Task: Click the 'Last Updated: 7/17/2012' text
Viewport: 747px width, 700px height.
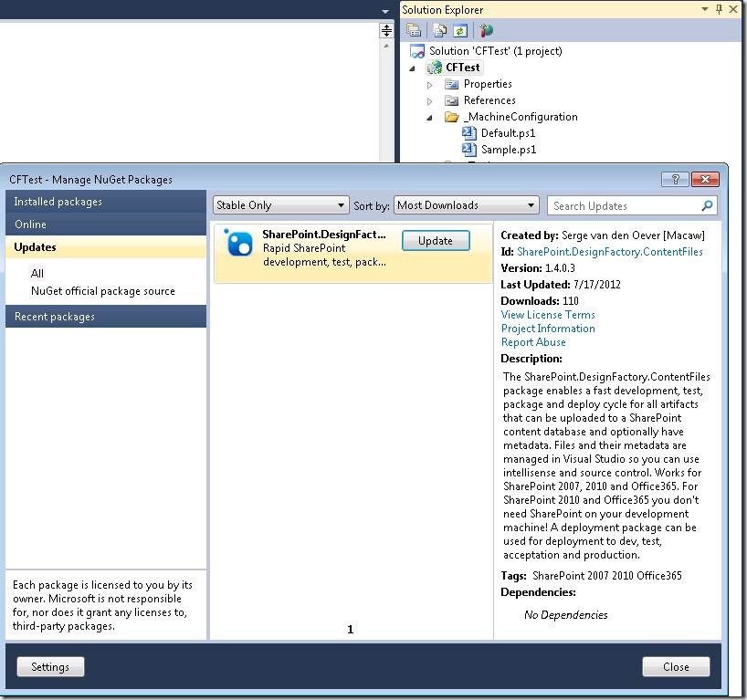Action: click(561, 285)
